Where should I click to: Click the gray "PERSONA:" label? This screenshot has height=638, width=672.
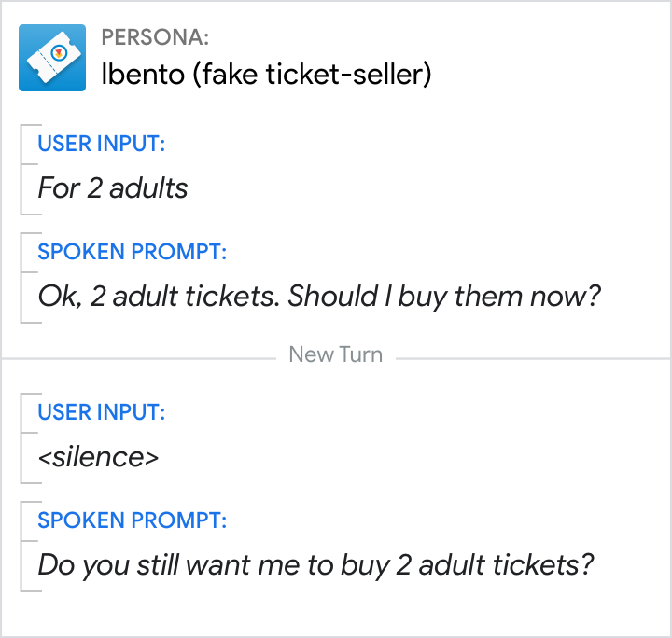pyautogui.click(x=155, y=37)
